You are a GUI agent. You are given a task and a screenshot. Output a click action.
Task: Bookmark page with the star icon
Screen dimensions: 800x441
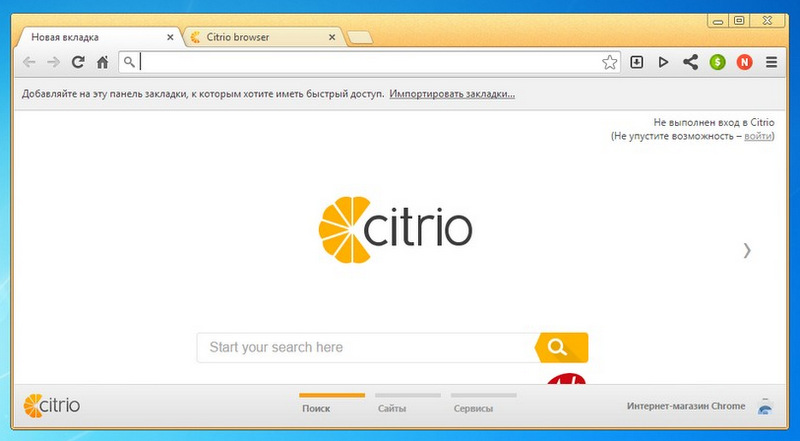[x=609, y=62]
